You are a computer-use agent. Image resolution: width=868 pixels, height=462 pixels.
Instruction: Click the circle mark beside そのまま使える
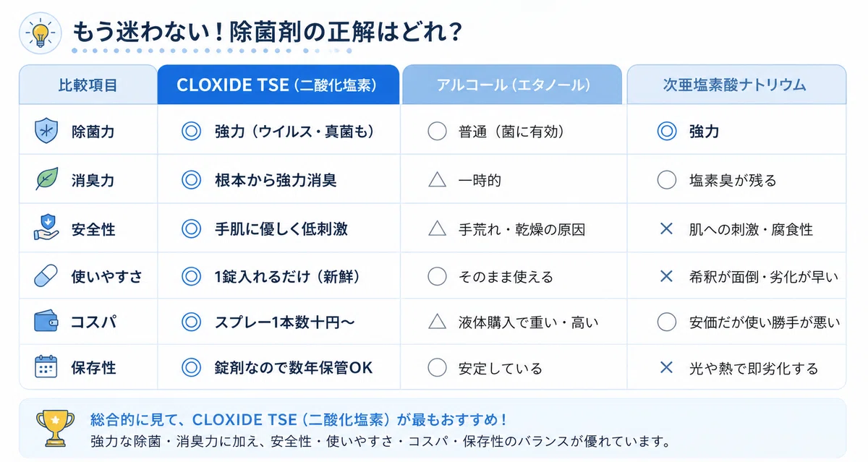click(437, 276)
